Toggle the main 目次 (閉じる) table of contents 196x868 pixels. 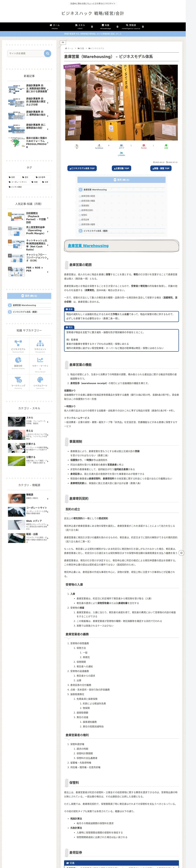pyautogui.click(x=122, y=180)
